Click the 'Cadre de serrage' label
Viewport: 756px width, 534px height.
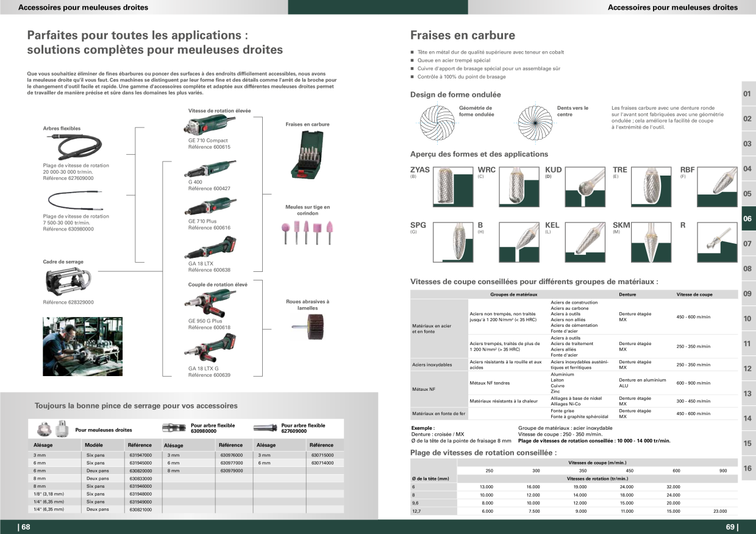coord(63,262)
